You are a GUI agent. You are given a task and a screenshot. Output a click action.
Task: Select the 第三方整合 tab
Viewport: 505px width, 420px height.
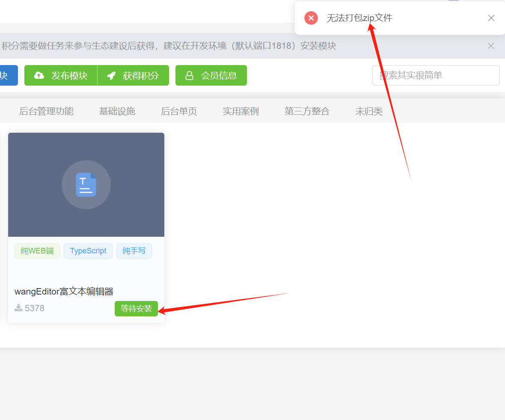(x=307, y=111)
